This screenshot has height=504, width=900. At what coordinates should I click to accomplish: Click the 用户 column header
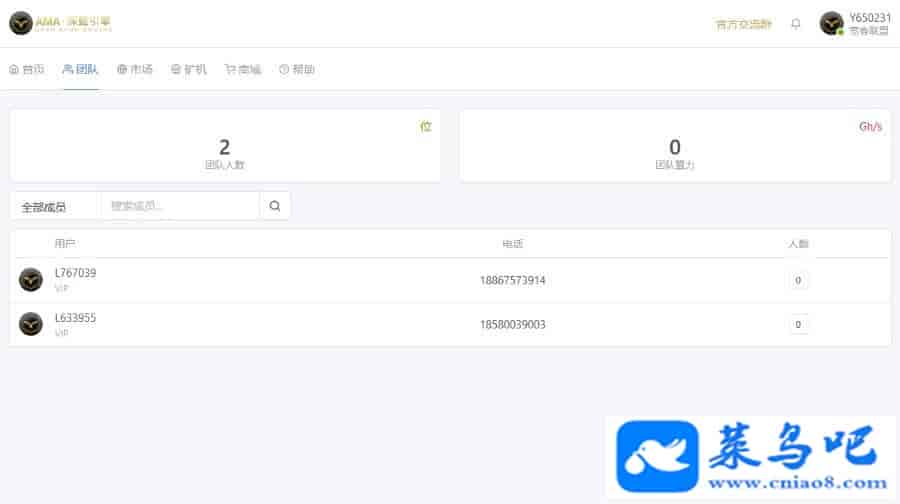[65, 243]
